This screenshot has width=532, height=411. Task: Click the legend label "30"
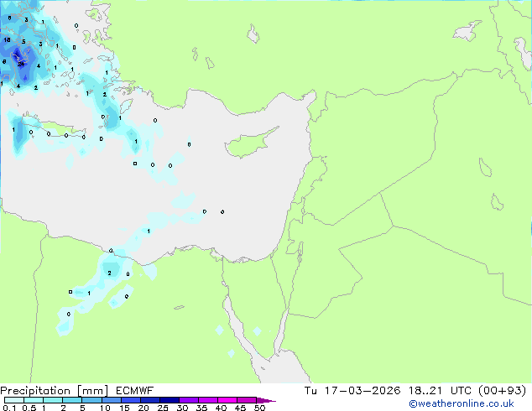(182, 408)
